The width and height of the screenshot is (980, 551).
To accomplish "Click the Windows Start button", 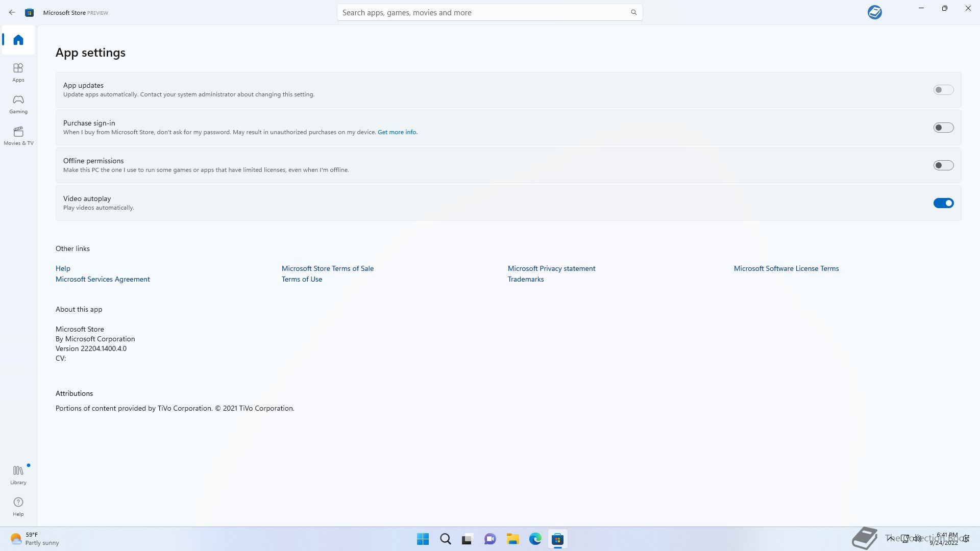I will pos(423,539).
